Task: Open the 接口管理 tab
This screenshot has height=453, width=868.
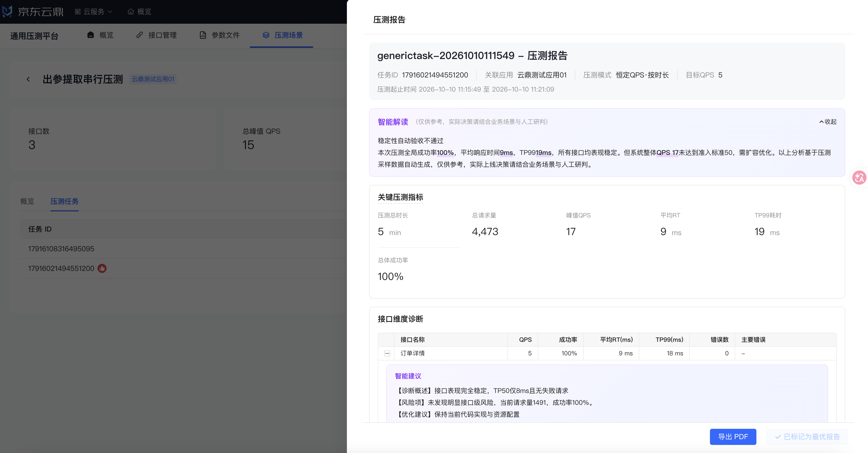Action: [156, 35]
